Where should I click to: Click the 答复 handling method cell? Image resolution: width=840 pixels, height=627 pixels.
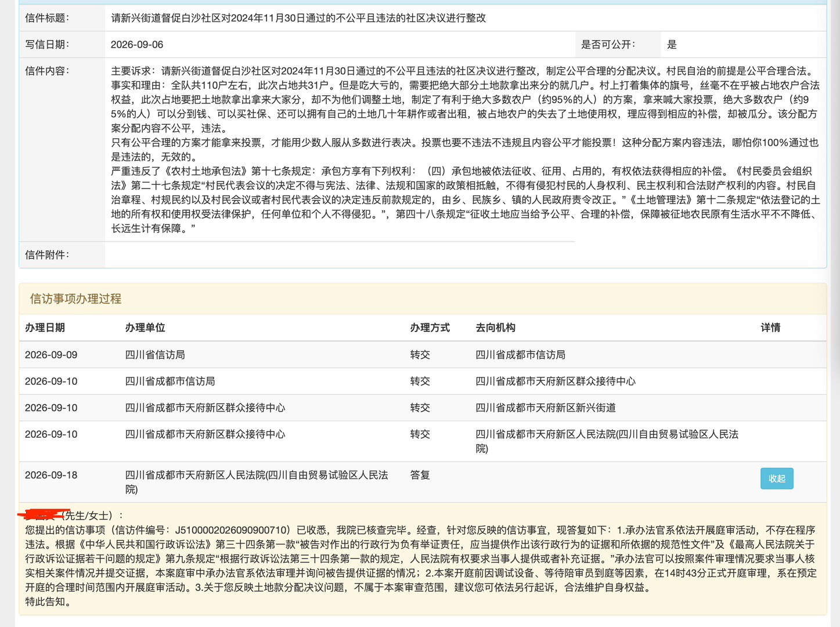(420, 475)
